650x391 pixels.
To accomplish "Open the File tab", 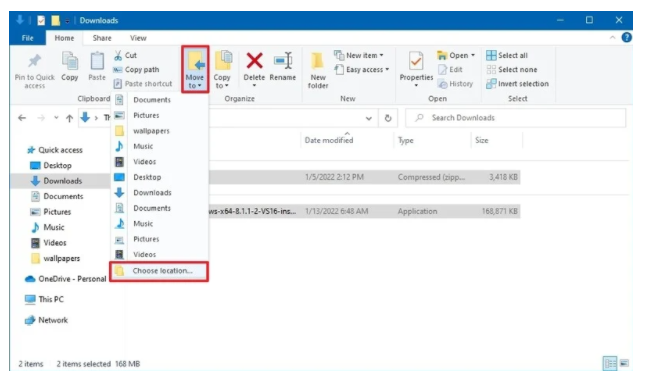I will pyautogui.click(x=27, y=38).
